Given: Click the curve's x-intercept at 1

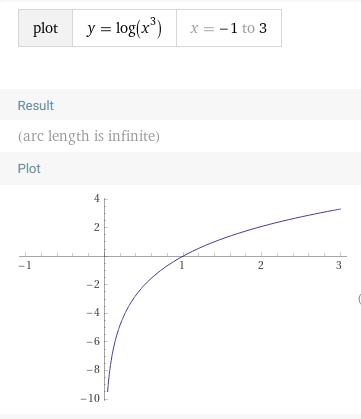Looking at the screenshot, I should coord(182,256).
